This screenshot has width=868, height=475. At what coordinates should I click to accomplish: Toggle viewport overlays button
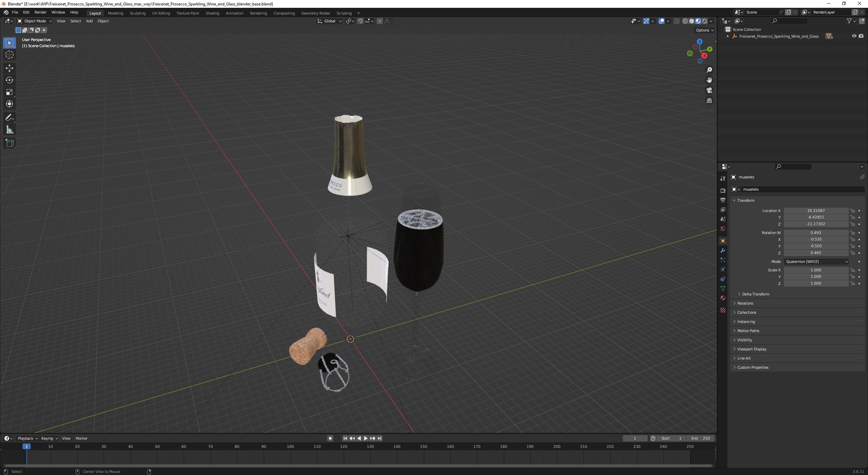(662, 21)
